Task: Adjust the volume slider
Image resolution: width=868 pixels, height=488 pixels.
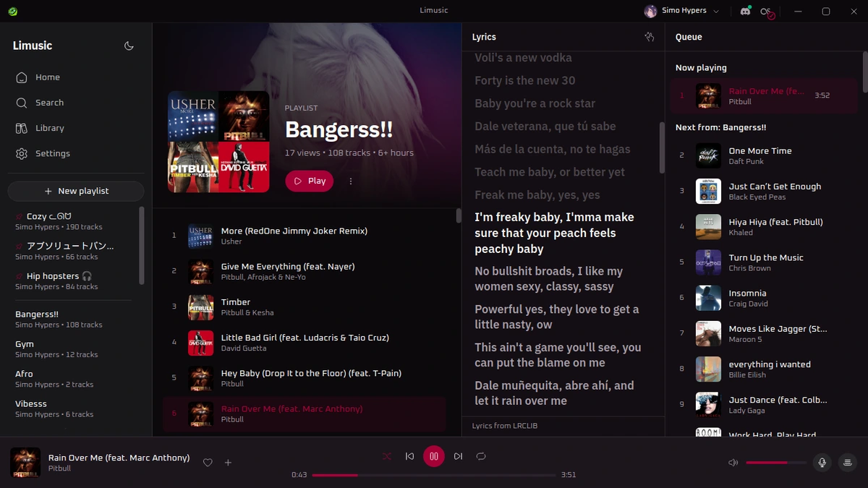Action: click(x=775, y=463)
